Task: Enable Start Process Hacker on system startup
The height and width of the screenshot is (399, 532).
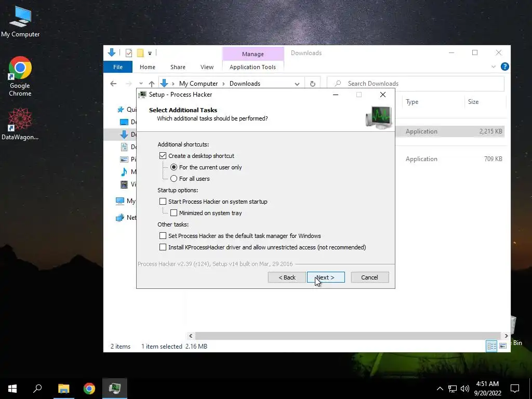Action: click(x=163, y=202)
